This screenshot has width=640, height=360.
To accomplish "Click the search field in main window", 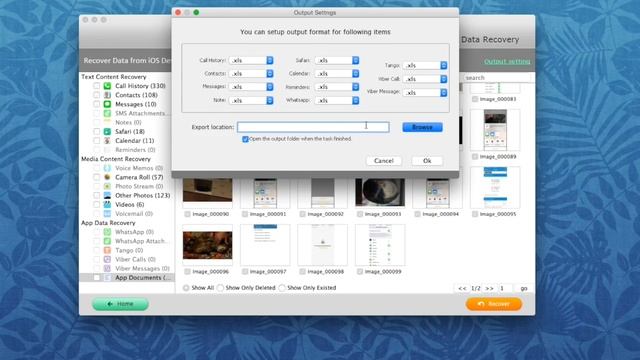I will point(498,78).
